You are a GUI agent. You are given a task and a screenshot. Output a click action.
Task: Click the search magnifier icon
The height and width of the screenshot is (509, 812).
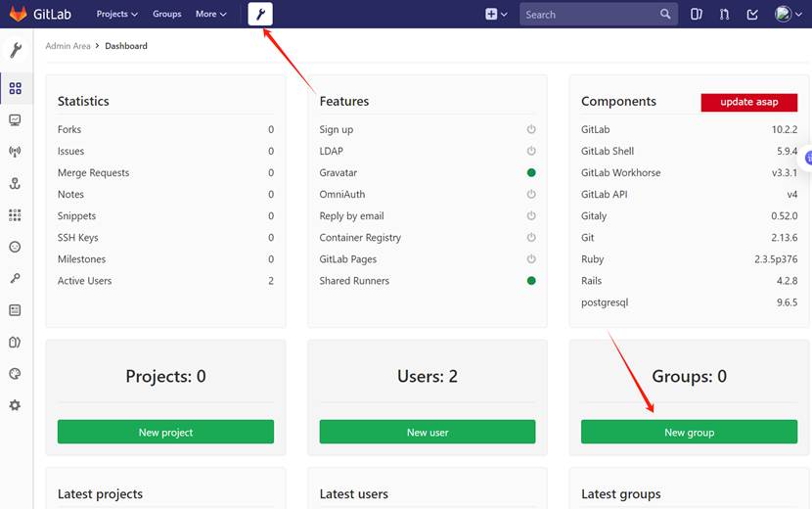click(665, 14)
